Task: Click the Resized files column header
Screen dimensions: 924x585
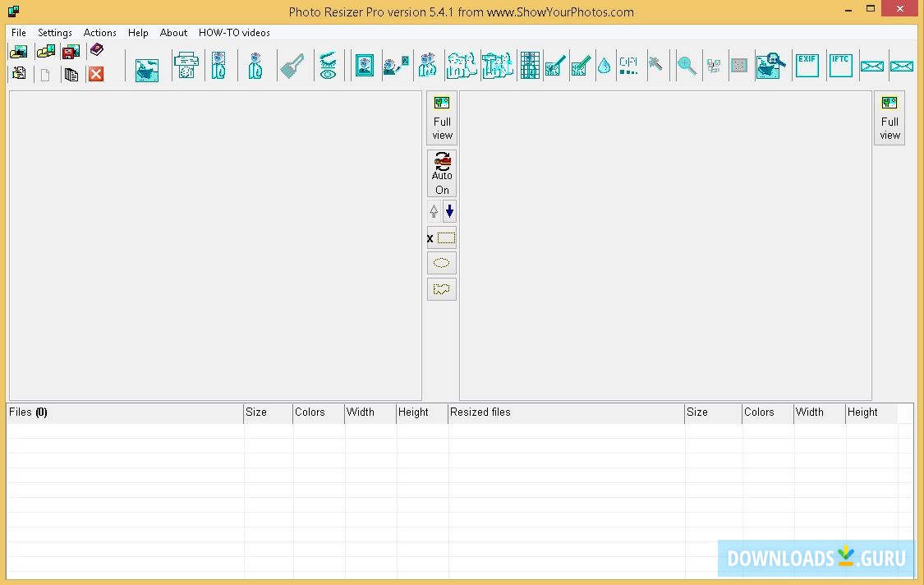Action: 566,412
